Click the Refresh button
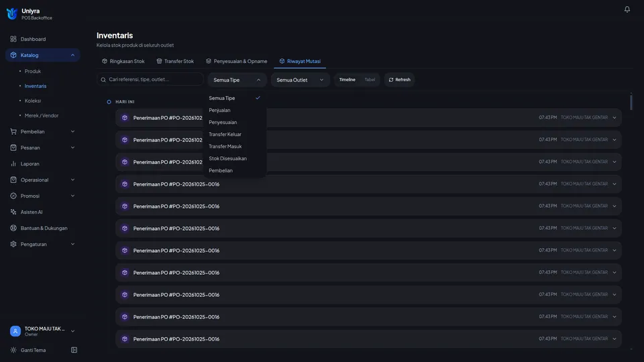This screenshot has height=362, width=644. click(x=400, y=80)
